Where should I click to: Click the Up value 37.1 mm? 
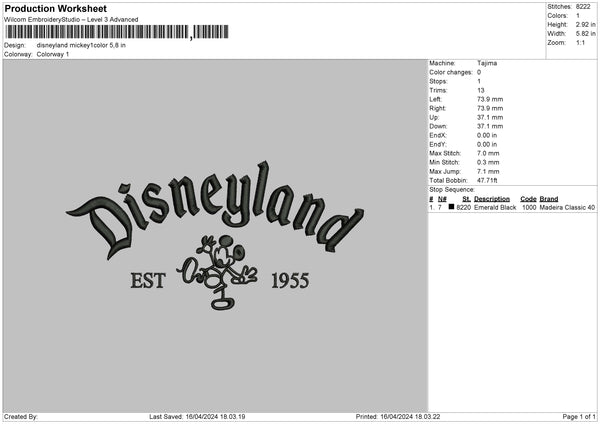coord(490,117)
